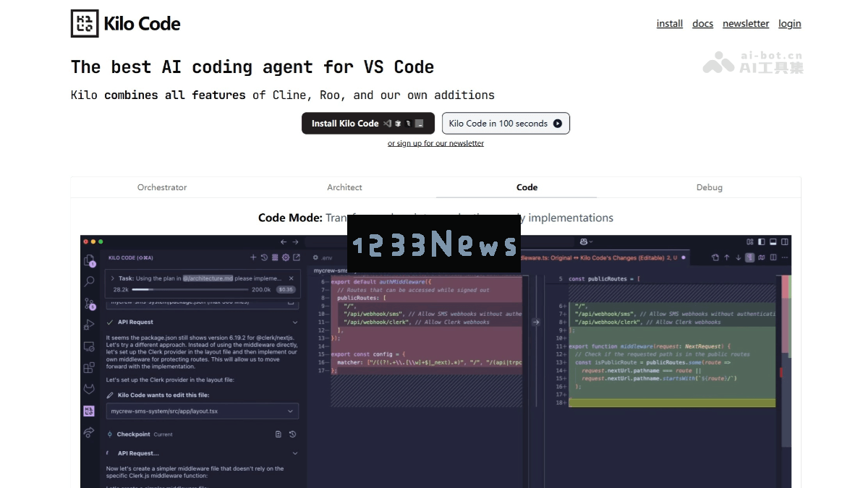Click the login link
Screen dimensions: 868x488
click(x=790, y=24)
